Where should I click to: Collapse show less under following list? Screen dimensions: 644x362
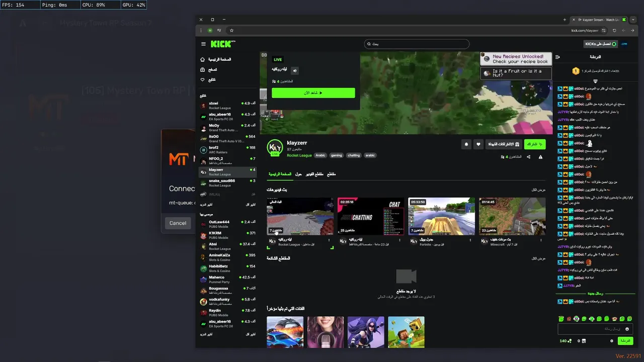[251, 205]
